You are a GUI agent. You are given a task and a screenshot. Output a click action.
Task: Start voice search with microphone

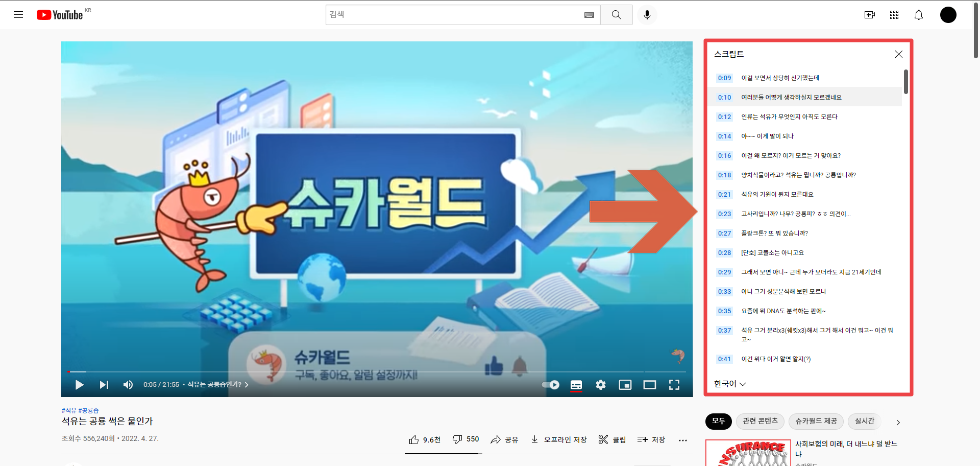[x=647, y=15]
